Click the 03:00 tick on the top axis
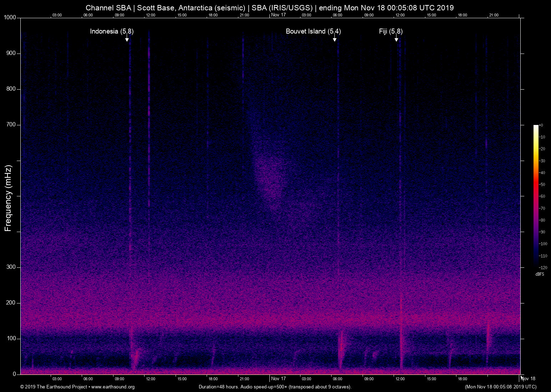The image size is (551, 392). click(x=57, y=15)
